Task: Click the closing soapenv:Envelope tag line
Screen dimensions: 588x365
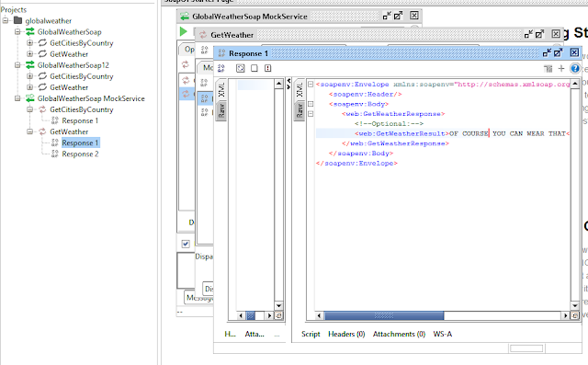Action: click(356, 163)
